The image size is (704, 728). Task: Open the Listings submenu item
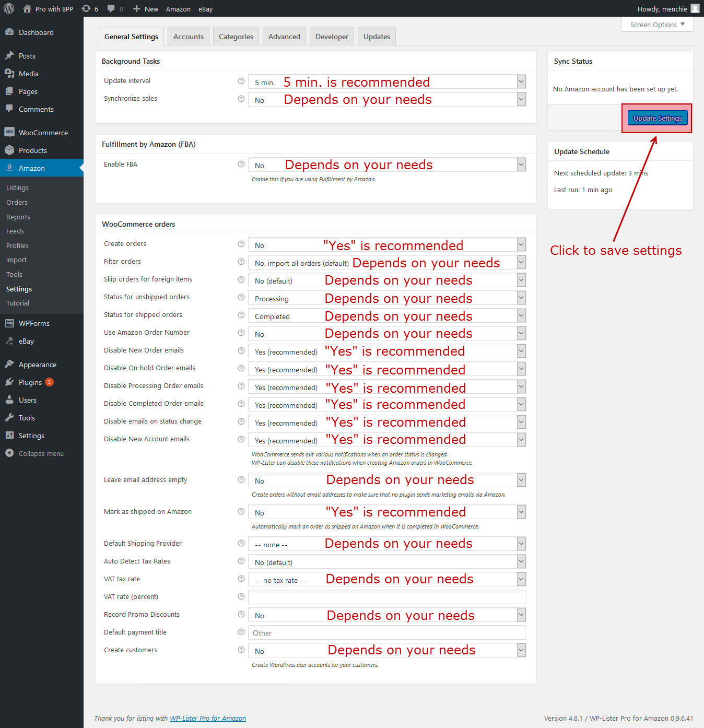(x=17, y=187)
